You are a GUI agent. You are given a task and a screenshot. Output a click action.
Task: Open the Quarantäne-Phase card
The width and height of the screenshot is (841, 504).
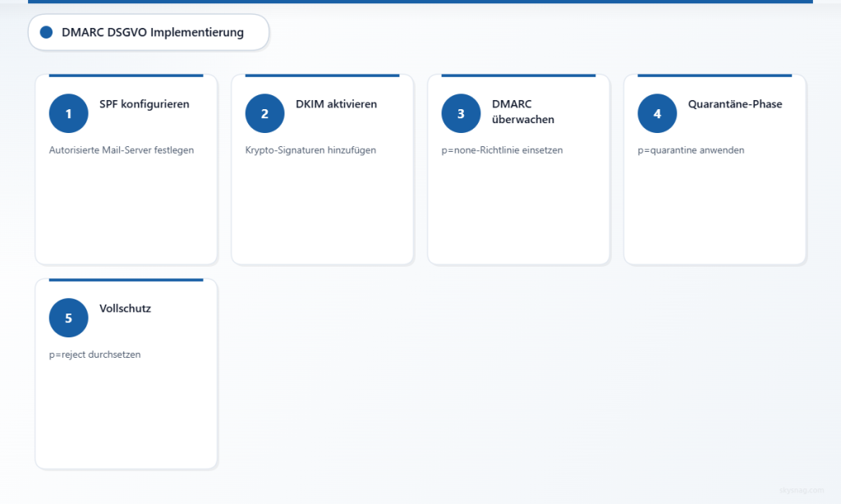pyautogui.click(x=715, y=205)
